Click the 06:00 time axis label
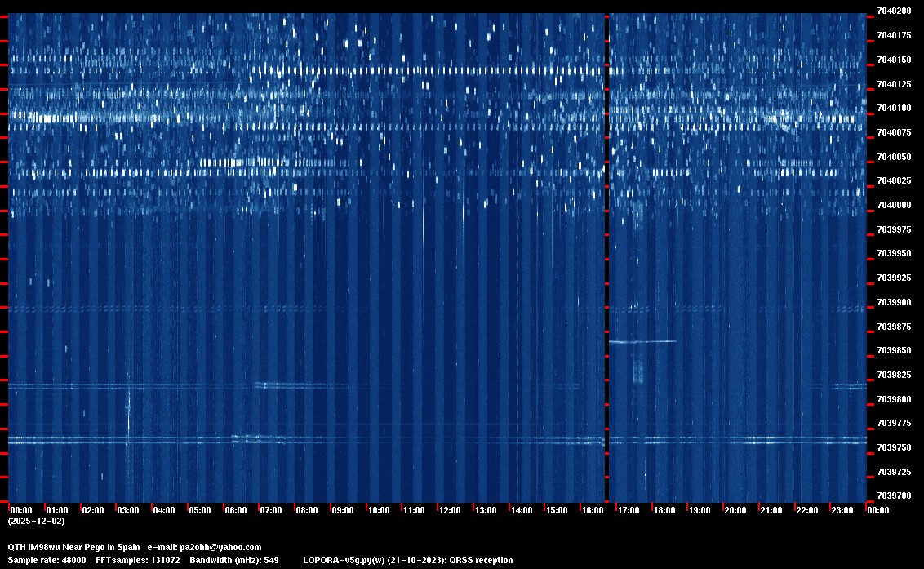This screenshot has width=924, height=569. (236, 510)
